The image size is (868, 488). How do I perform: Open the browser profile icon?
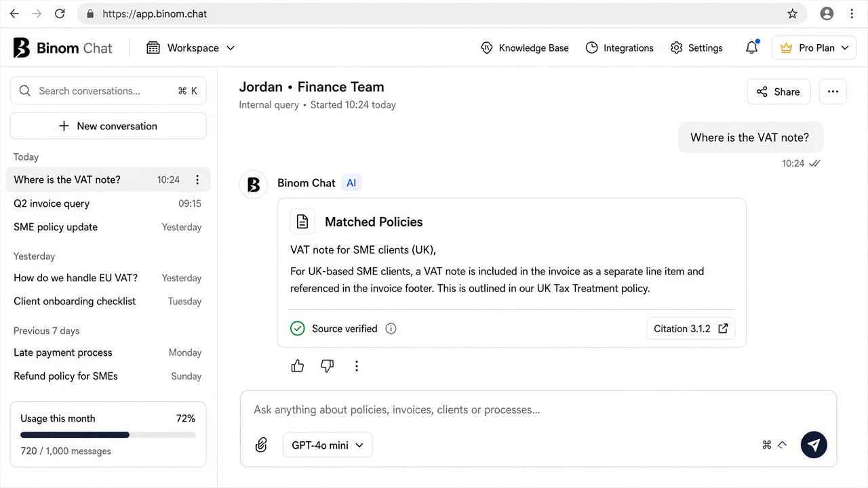pyautogui.click(x=827, y=14)
